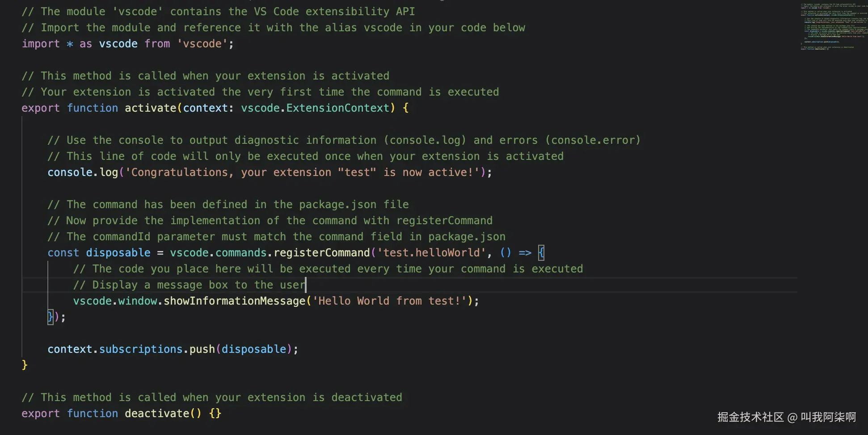The width and height of the screenshot is (868, 435).
Task: Click the commands namespace after vscode
Action: 241,253
